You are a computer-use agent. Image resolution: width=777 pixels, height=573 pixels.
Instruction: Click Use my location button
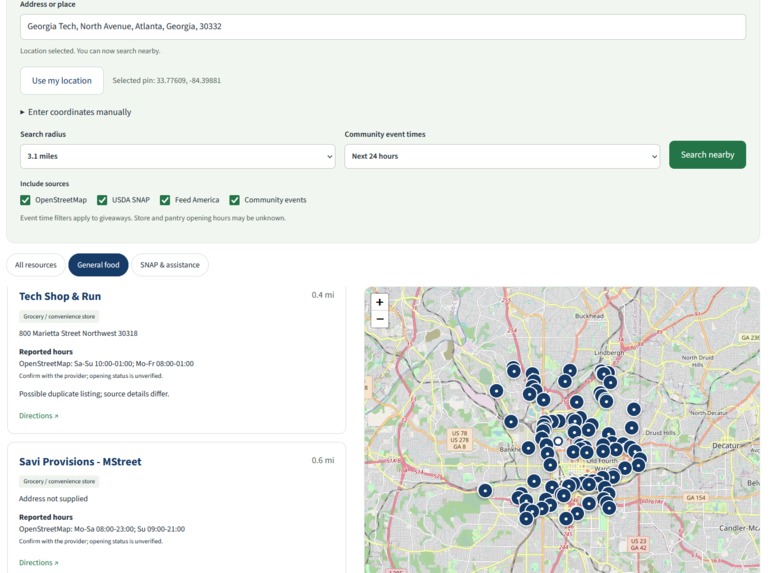point(62,81)
